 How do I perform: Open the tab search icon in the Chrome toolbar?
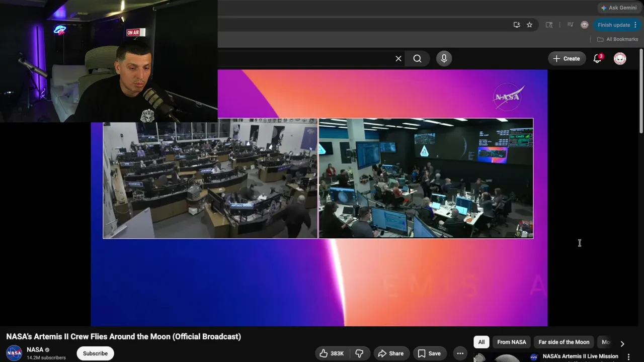[x=549, y=25]
